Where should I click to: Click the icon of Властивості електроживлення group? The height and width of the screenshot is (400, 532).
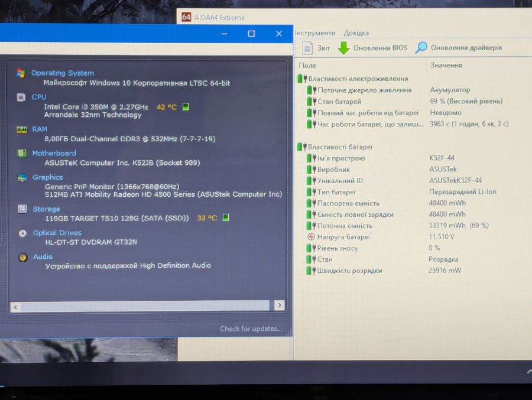pos(302,79)
